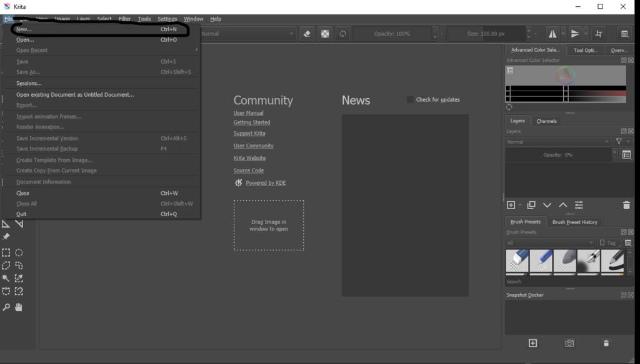
Task: Duplicate the layer in Layers docker
Action: point(531,205)
